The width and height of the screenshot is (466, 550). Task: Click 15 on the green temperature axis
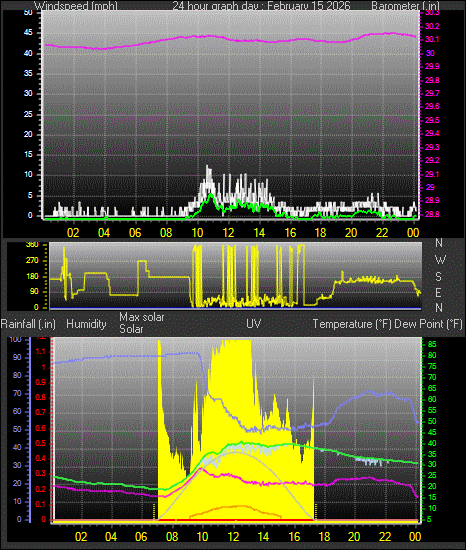pyautogui.click(x=432, y=497)
